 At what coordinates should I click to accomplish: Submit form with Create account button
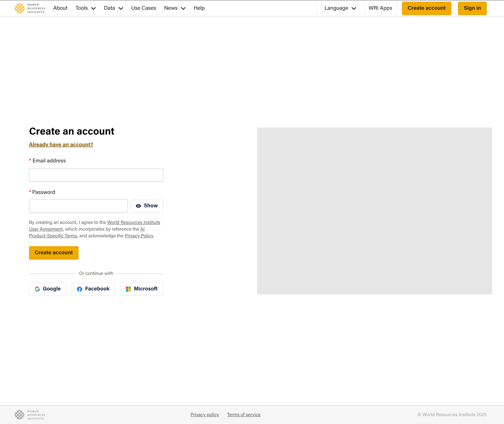coord(54,253)
